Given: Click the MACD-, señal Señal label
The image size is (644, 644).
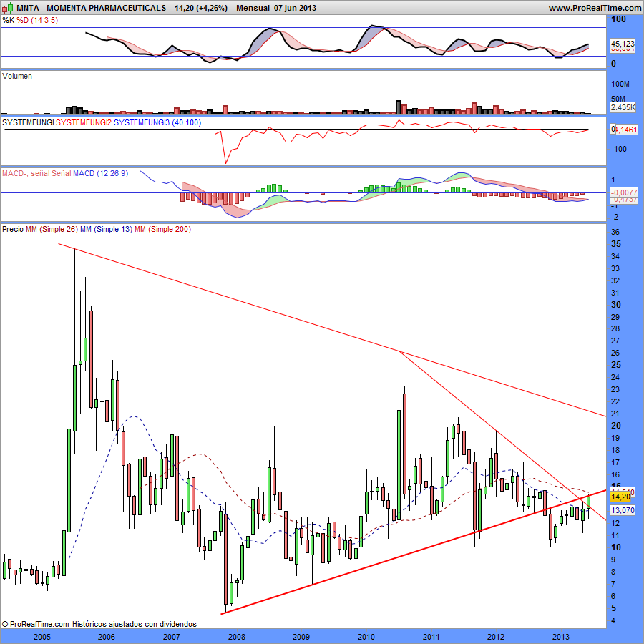Looking at the screenshot, I should point(36,173).
